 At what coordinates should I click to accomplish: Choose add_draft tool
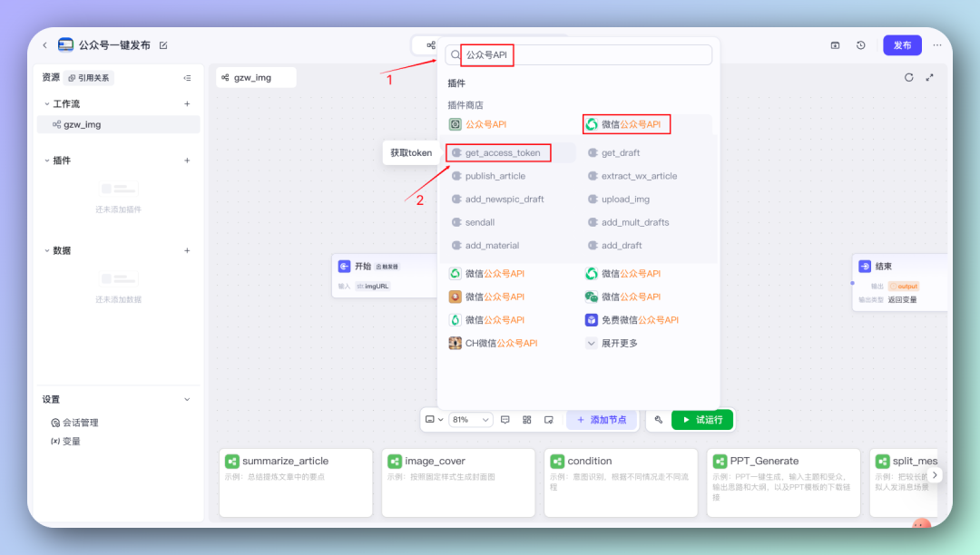pos(615,246)
